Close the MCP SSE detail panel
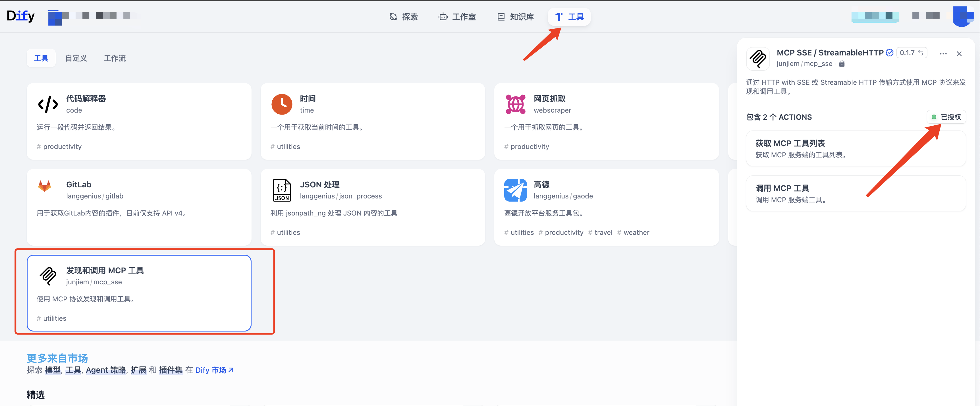 click(959, 54)
